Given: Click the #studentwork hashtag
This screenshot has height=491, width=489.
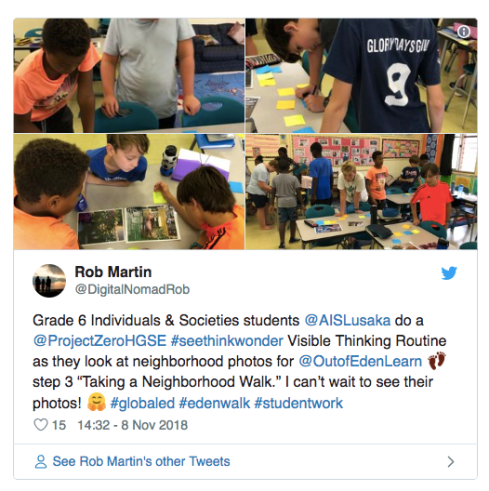Looking at the screenshot, I should [298, 403].
